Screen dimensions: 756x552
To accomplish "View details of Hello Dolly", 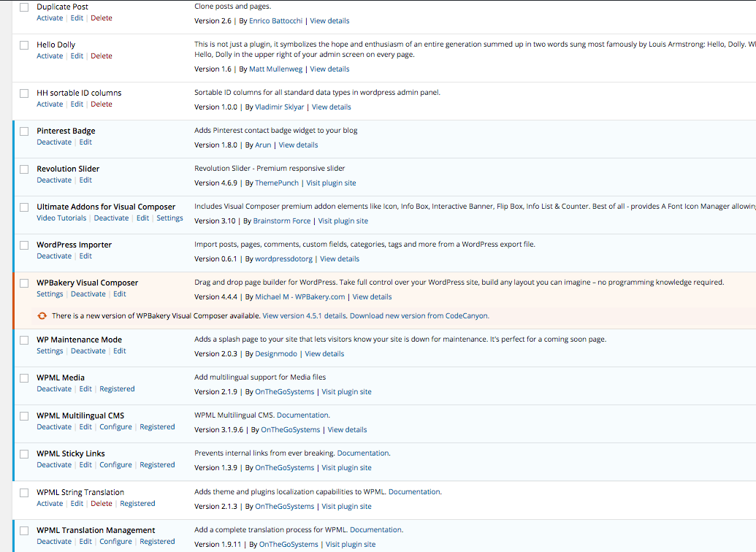I will [329, 69].
